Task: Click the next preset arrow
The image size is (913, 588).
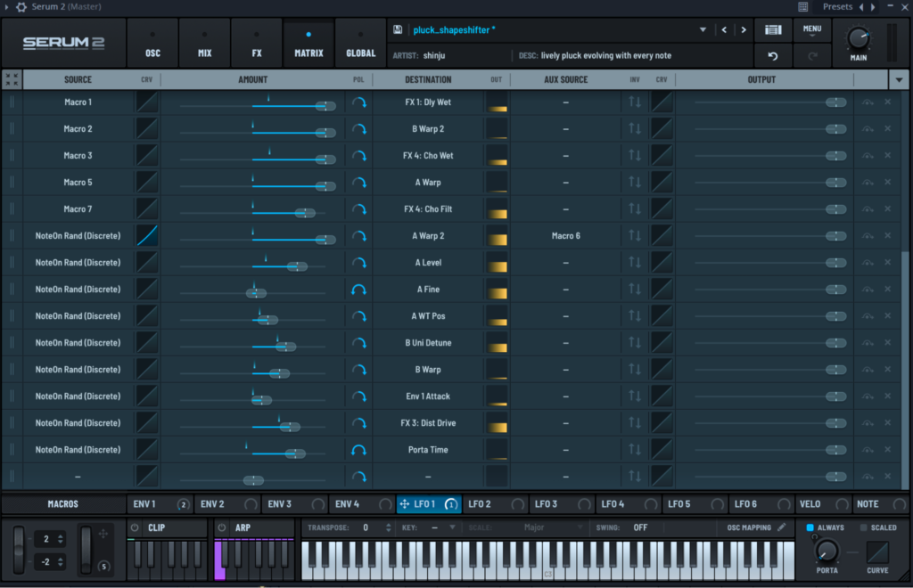Action: click(743, 29)
